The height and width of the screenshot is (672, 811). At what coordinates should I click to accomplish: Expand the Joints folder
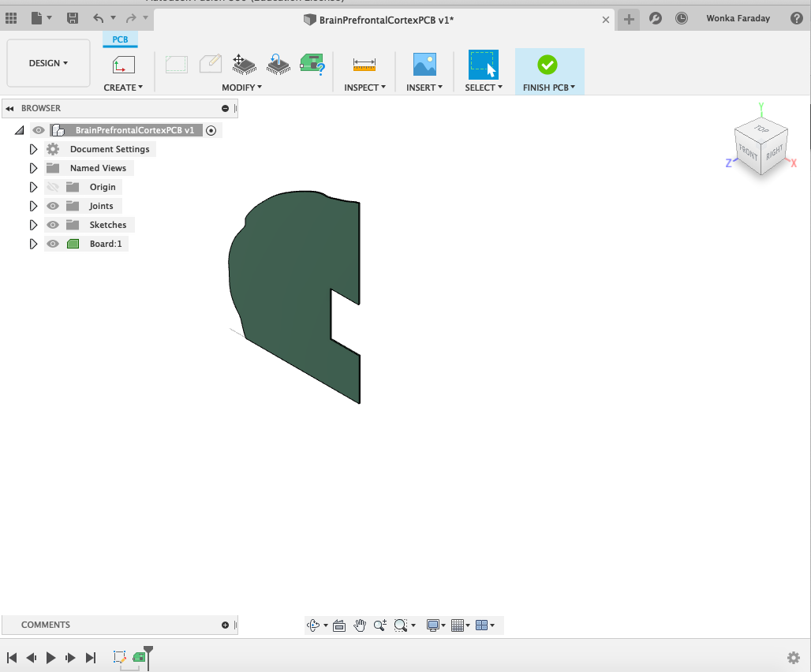pyautogui.click(x=33, y=206)
